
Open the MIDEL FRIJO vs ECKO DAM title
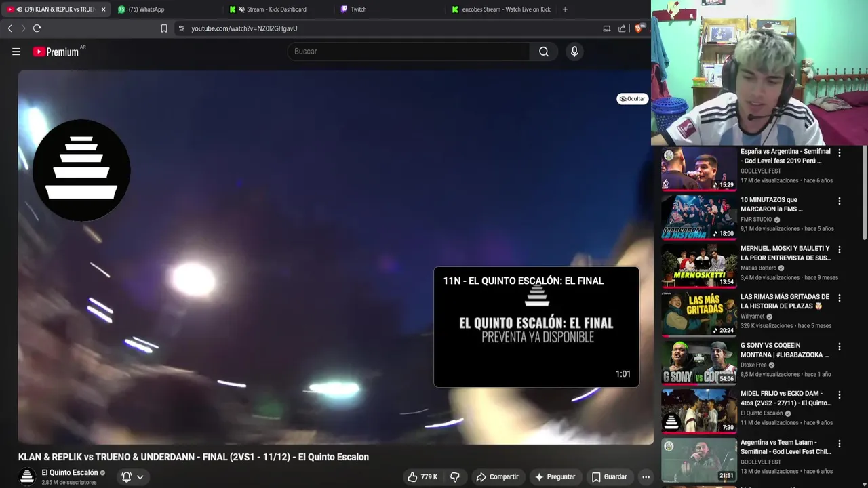pyautogui.click(x=786, y=399)
